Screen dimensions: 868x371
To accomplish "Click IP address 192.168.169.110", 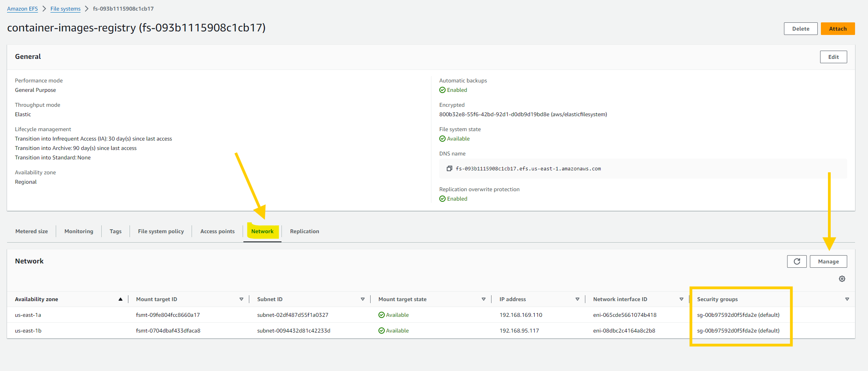I will tap(521, 315).
